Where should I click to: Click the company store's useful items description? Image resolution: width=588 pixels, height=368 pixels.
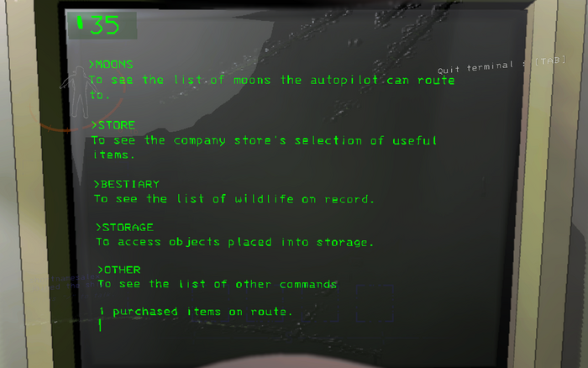[264, 147]
